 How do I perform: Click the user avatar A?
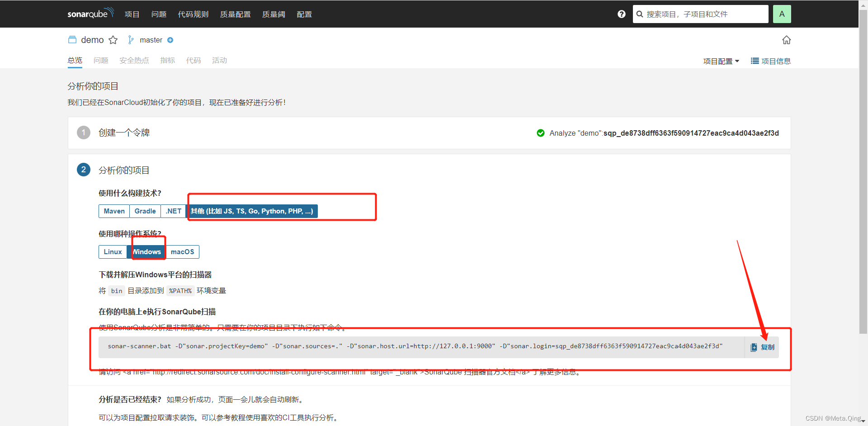tap(782, 14)
